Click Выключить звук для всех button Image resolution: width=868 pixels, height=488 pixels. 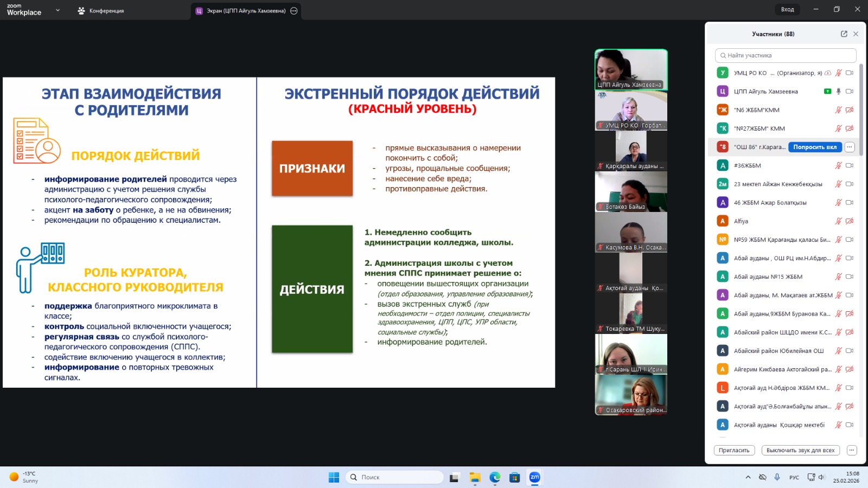coord(800,450)
